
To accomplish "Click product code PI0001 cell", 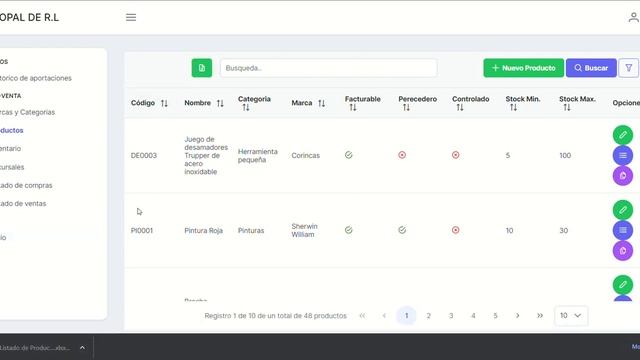I will pyautogui.click(x=142, y=231).
